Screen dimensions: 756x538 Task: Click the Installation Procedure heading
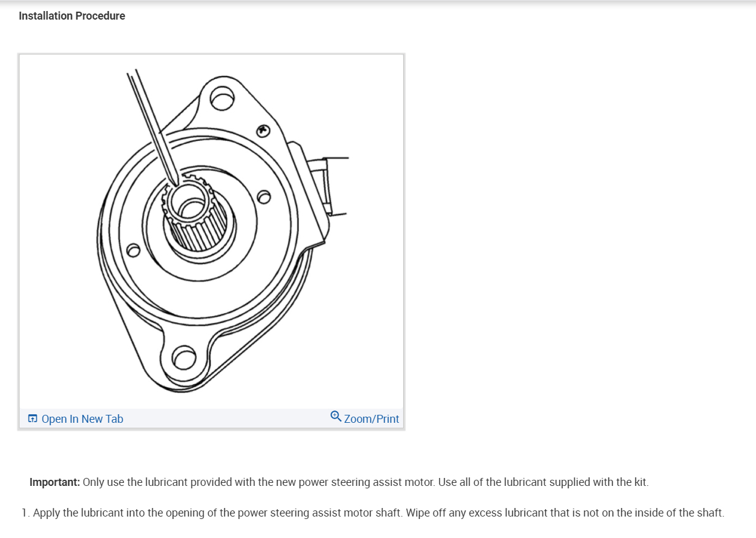[72, 16]
